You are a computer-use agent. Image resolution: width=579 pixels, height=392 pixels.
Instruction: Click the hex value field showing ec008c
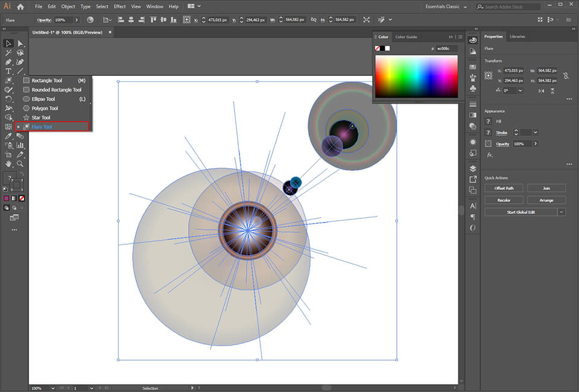[444, 47]
